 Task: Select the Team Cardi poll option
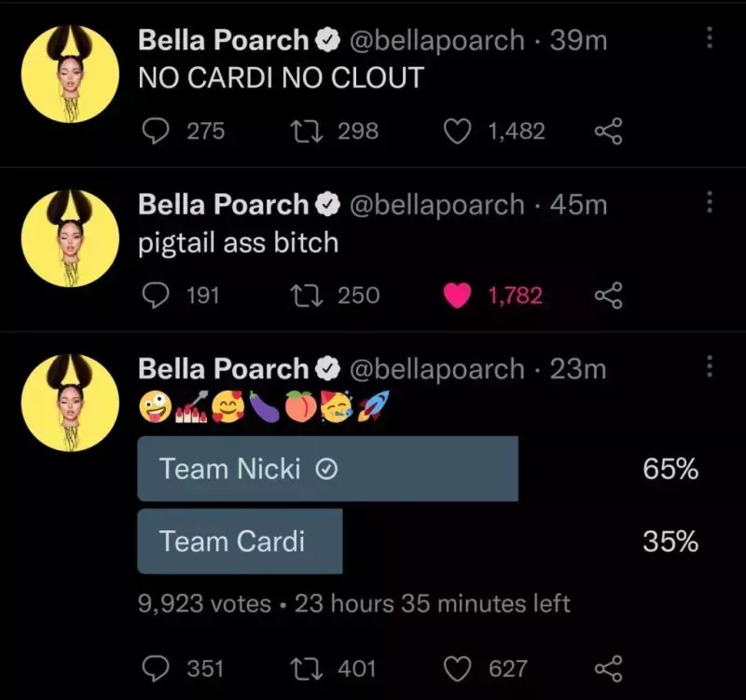[x=240, y=541]
